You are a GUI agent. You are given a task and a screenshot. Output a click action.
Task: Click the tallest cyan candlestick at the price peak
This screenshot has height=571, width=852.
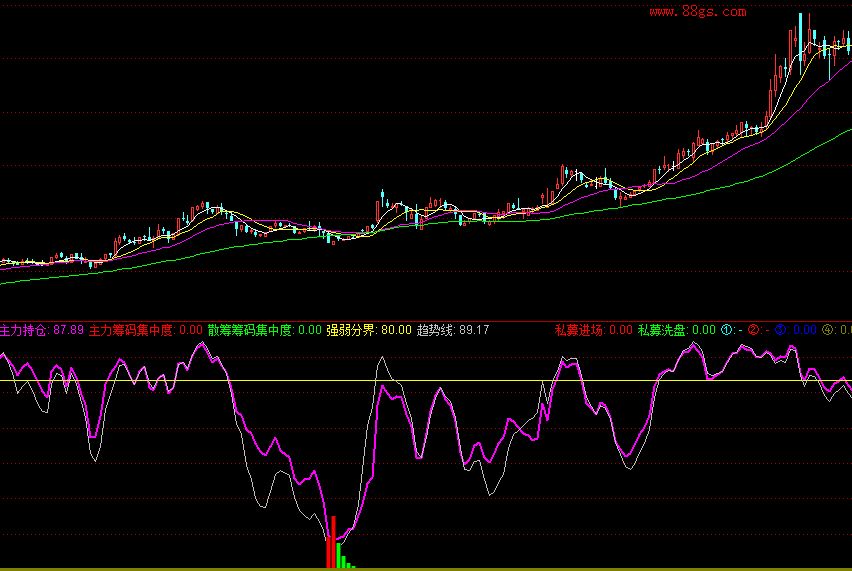[x=800, y=43]
